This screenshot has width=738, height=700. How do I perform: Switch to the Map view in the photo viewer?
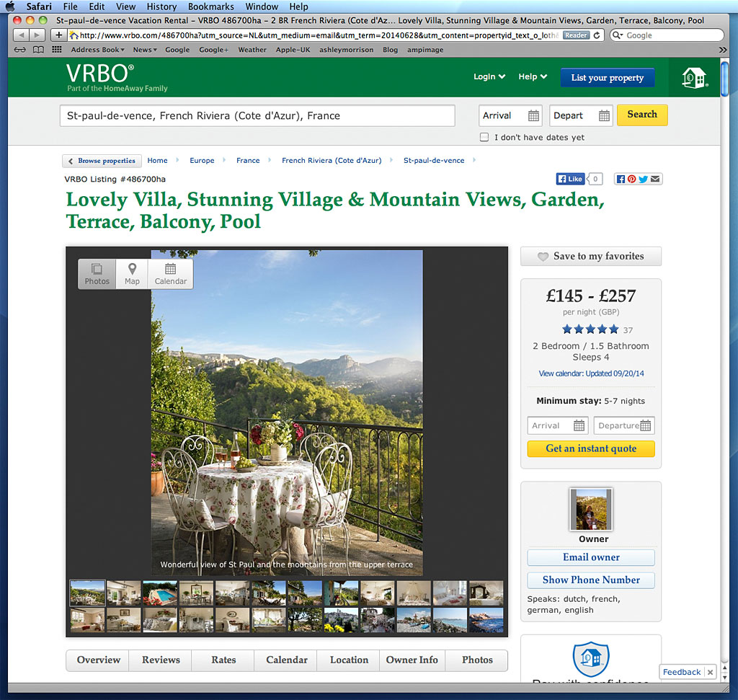coord(133,274)
